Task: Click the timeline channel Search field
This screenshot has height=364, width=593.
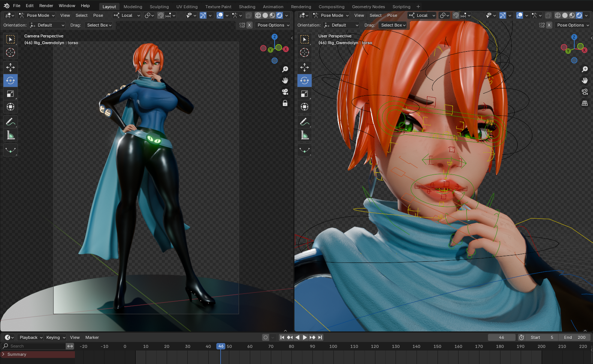Action: pyautogui.click(x=34, y=346)
